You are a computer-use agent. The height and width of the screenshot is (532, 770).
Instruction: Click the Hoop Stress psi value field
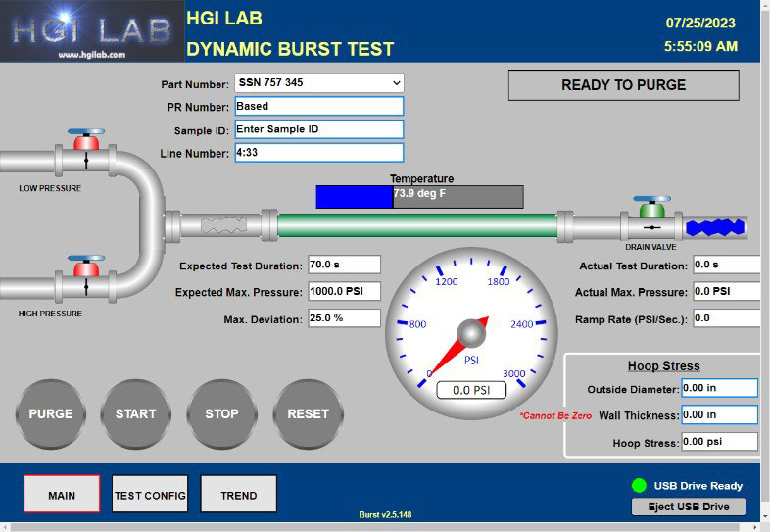coord(719,442)
